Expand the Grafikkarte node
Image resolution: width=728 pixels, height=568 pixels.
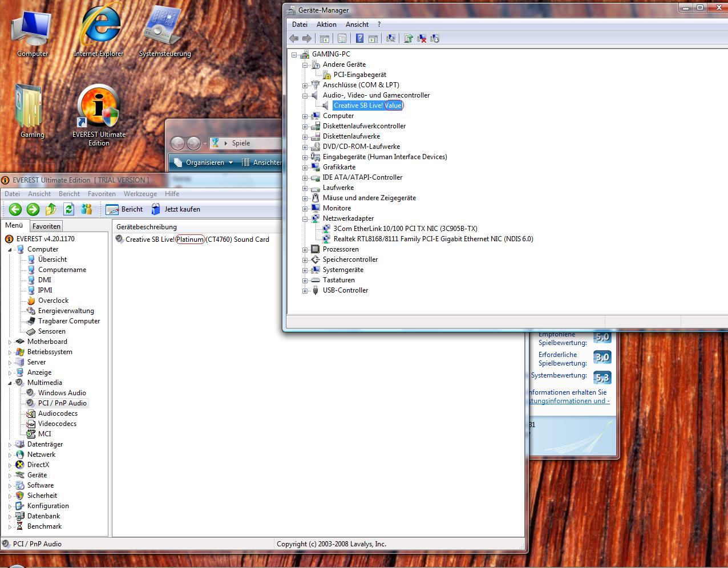305,167
